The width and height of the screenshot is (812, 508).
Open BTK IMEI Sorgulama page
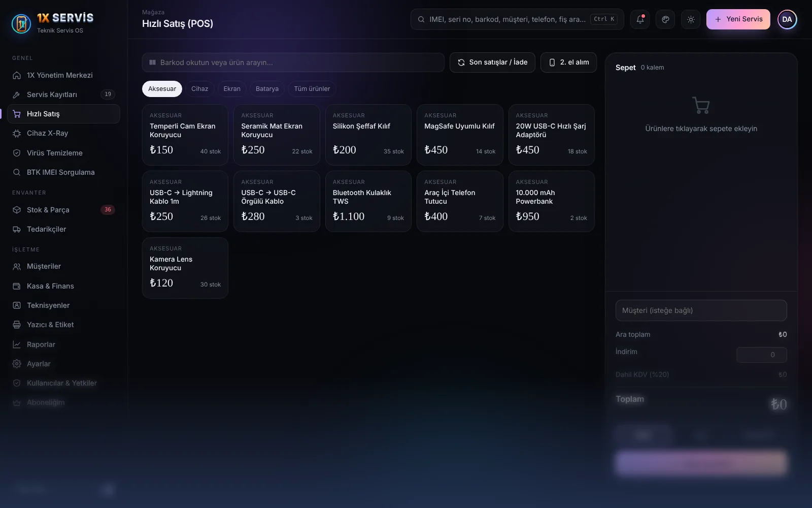(63, 172)
